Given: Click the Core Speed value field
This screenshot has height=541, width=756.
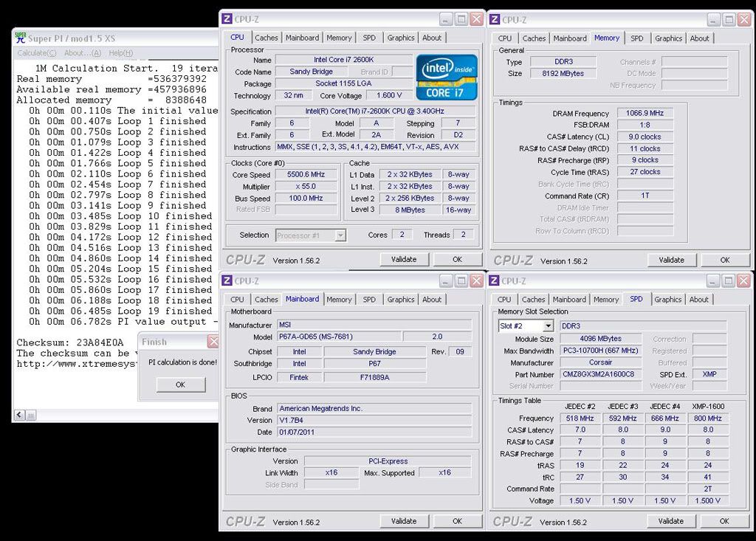Looking at the screenshot, I should [306, 175].
